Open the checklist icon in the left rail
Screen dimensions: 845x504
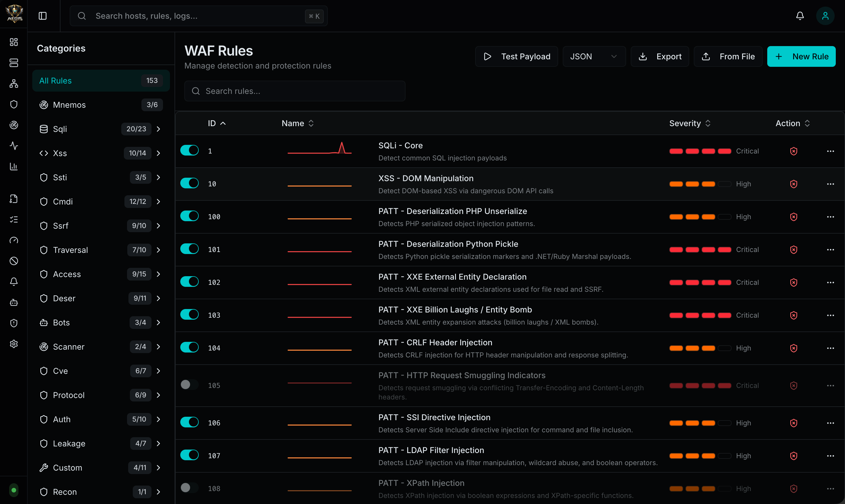pyautogui.click(x=14, y=219)
